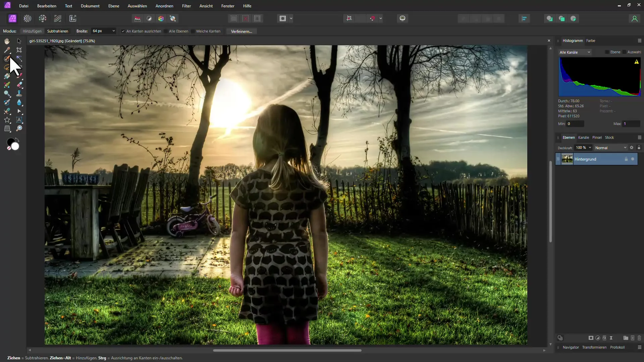The image size is (644, 362).
Task: Set mode to Hinzufügen
Action: (32, 31)
